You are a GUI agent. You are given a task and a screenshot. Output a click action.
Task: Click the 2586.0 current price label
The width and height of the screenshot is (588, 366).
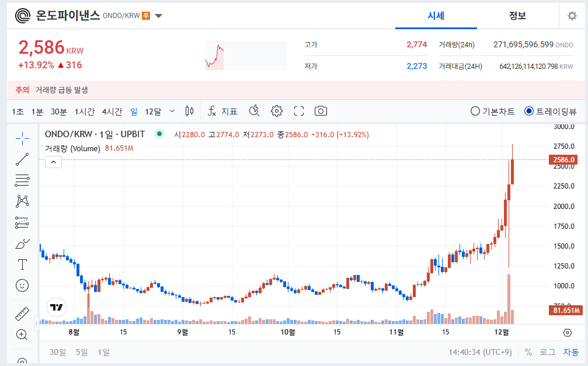[x=563, y=160]
